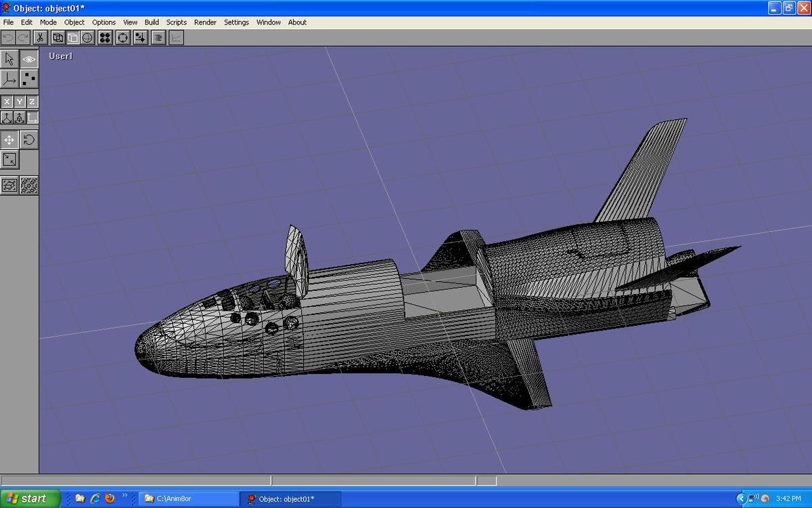Open the View menu
812x508 pixels.
(130, 22)
